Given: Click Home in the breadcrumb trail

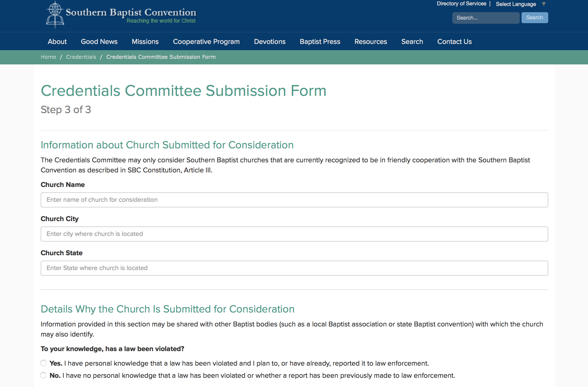Looking at the screenshot, I should [x=48, y=57].
